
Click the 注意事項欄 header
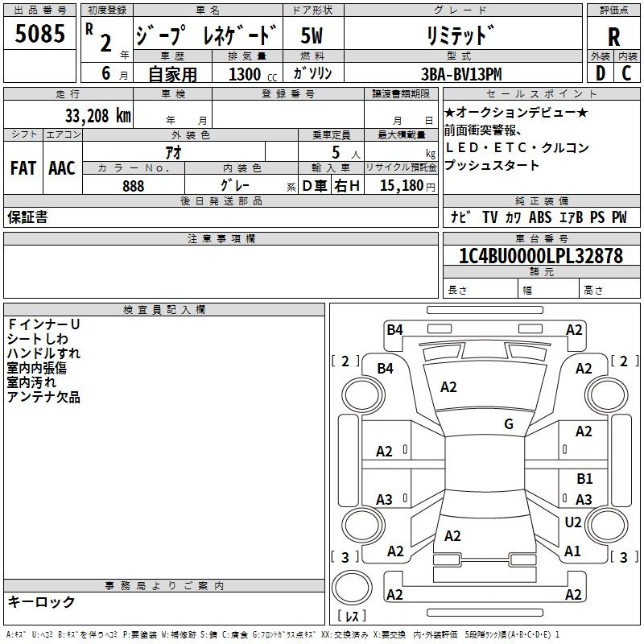[221, 238]
